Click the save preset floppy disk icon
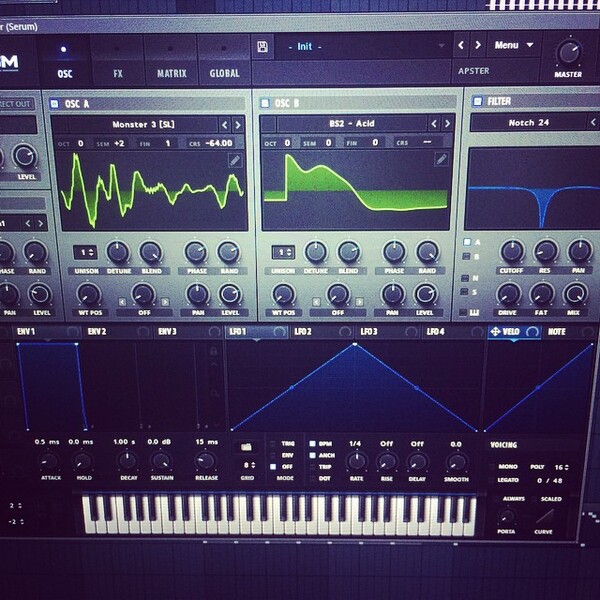Screen dimensions: 600x600 [262, 47]
